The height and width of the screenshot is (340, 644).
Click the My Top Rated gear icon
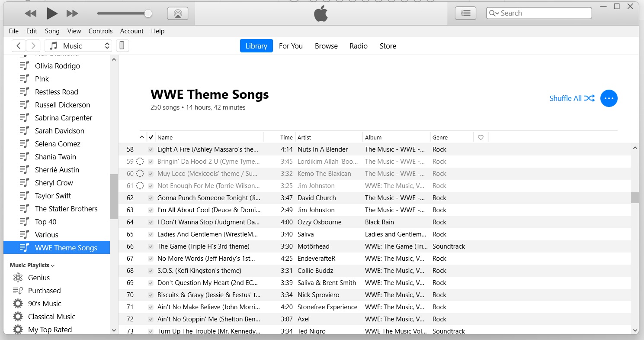tap(18, 330)
